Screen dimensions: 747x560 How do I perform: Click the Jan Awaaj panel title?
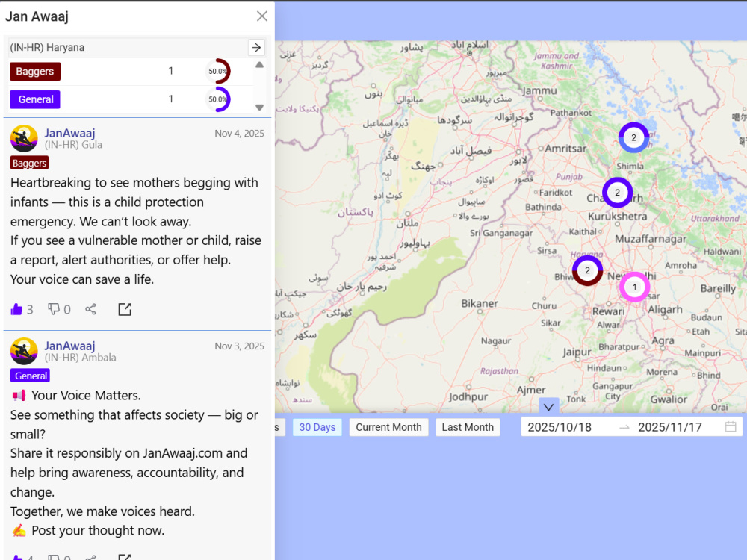pos(37,16)
